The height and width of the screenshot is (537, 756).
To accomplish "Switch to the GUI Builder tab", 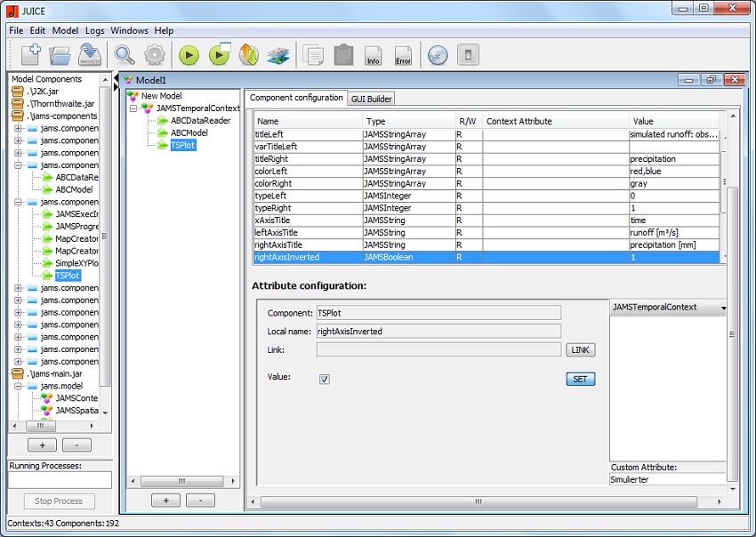I will coord(371,99).
